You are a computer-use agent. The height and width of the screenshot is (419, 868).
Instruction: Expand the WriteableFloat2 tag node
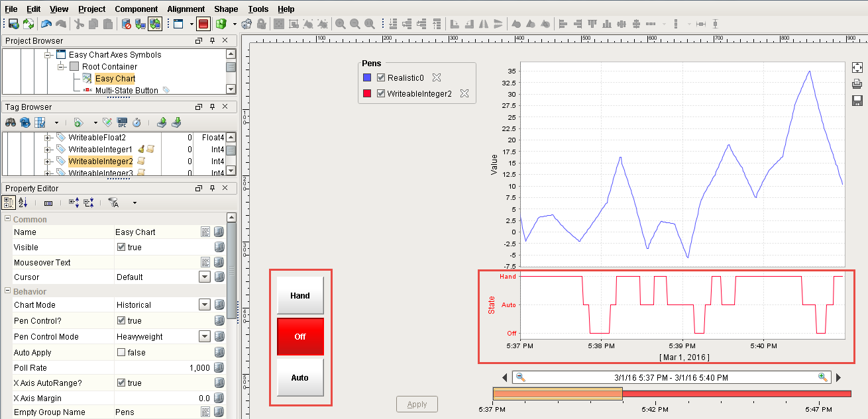[x=48, y=138]
